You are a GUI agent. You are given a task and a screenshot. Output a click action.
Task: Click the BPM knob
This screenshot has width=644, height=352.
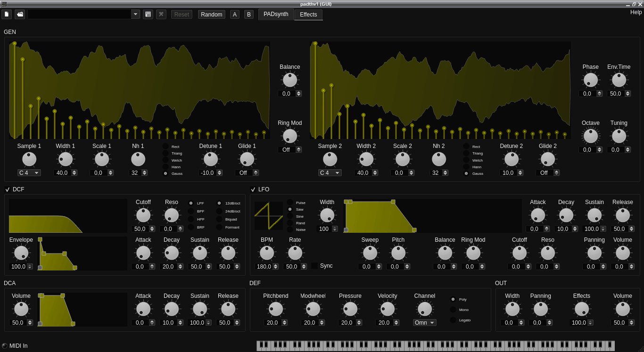click(267, 253)
